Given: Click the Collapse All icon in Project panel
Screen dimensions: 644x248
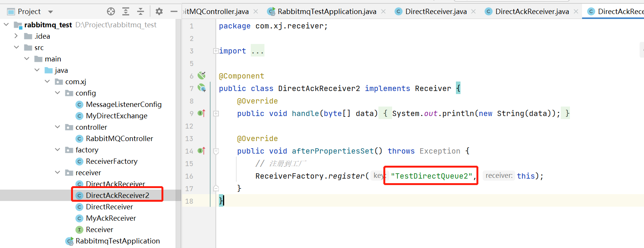Looking at the screenshot, I should coord(141,11).
